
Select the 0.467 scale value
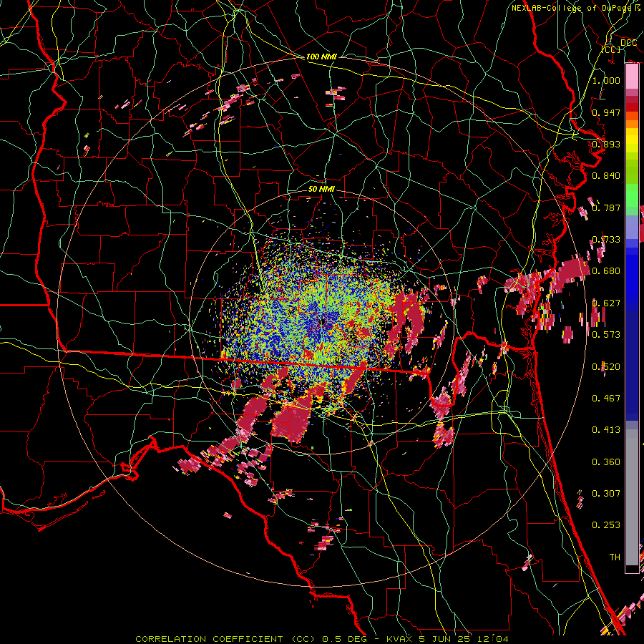(x=606, y=399)
